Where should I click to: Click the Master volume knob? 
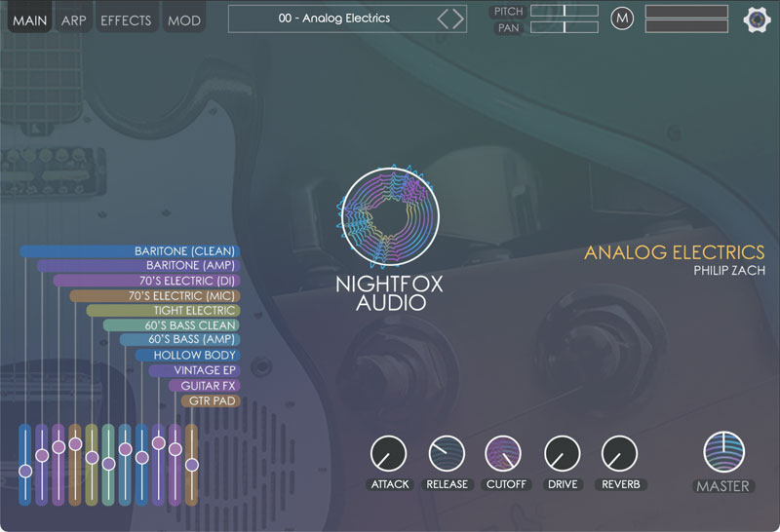(x=723, y=451)
